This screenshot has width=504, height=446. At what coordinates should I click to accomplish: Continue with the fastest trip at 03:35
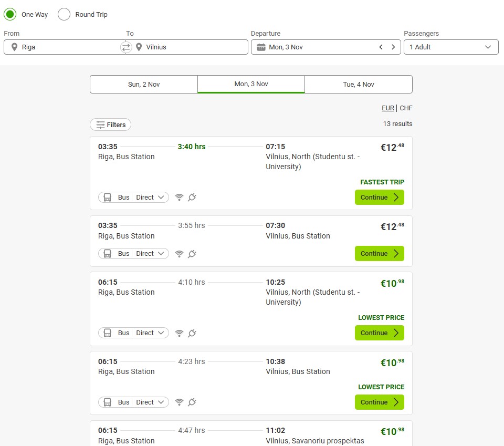click(379, 198)
